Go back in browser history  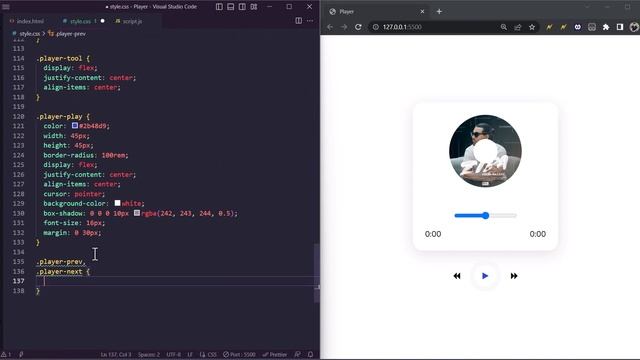[x=330, y=27]
